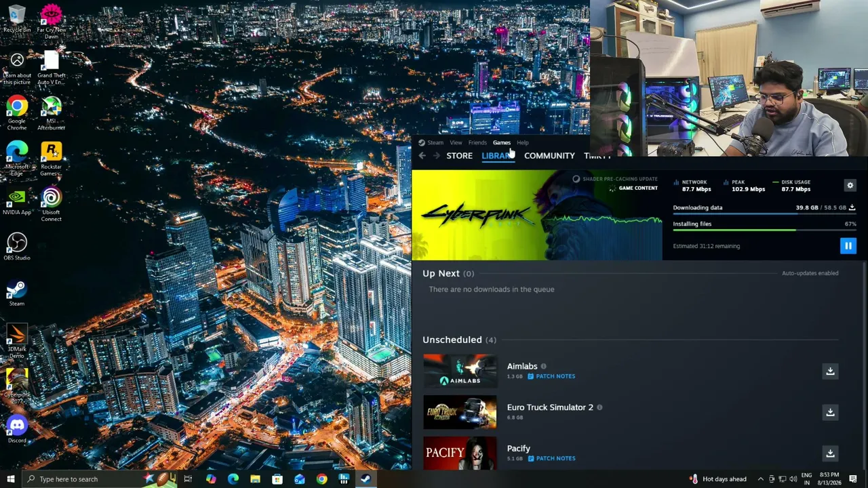Click the Euro Truck Simulator 2 title

tap(550, 407)
